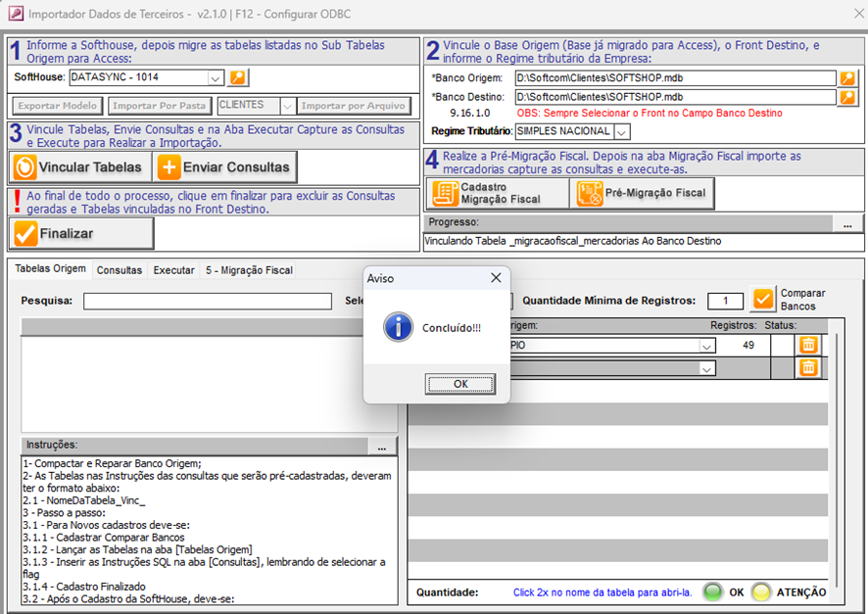Open the SoftHouse dropdown list

pos(216,77)
